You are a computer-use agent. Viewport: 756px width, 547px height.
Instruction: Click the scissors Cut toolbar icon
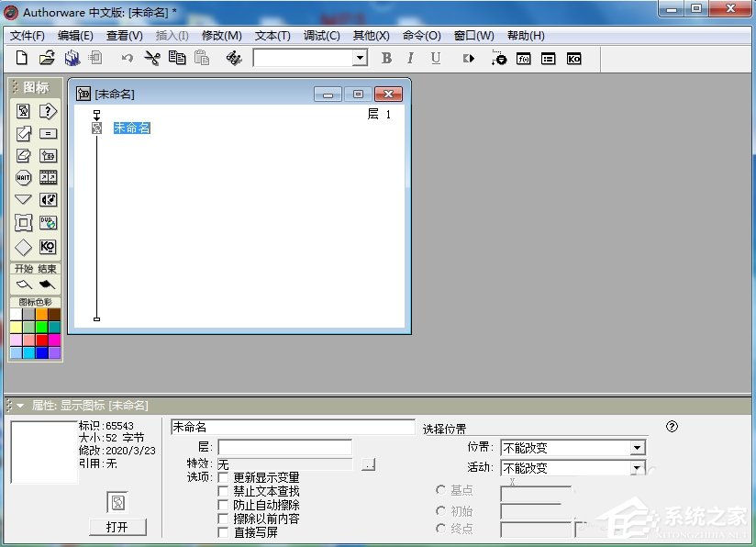pyautogui.click(x=152, y=59)
